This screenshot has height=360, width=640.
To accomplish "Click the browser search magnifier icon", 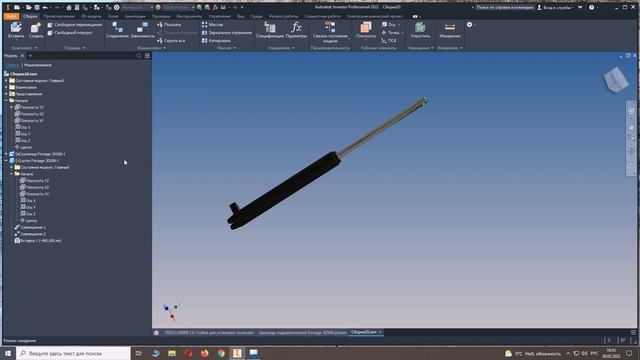I will point(139,56).
